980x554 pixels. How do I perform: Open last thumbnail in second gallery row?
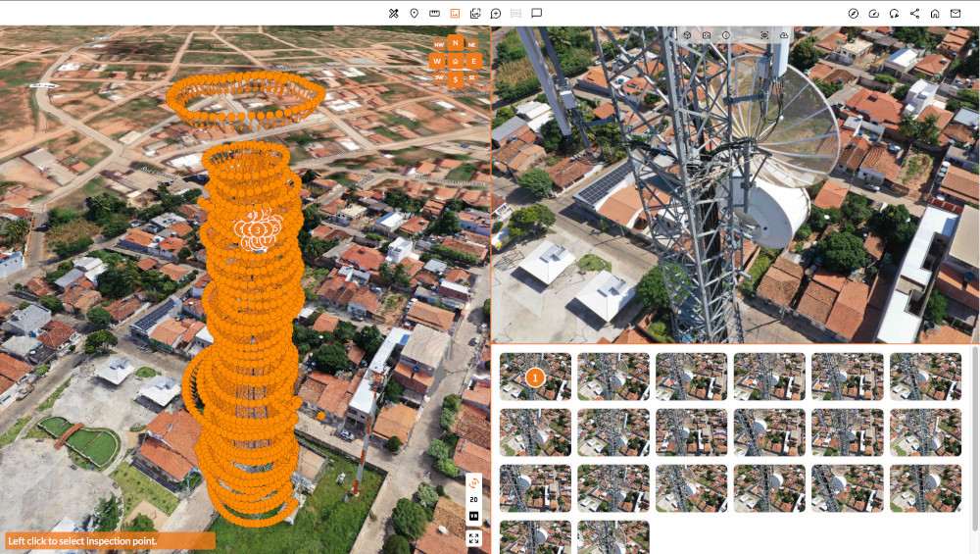[926, 432]
